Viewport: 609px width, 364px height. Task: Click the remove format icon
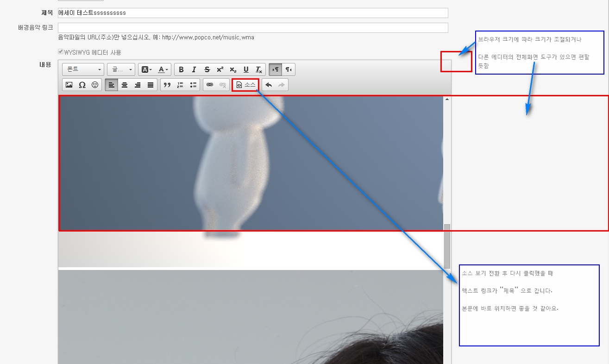(259, 69)
